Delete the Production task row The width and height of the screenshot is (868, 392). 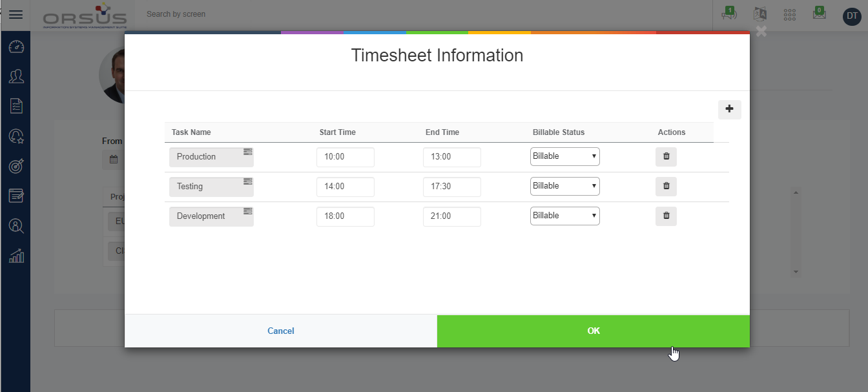pos(666,157)
